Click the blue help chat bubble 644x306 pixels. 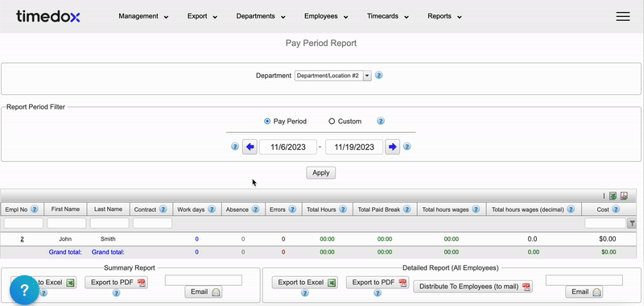click(24, 290)
